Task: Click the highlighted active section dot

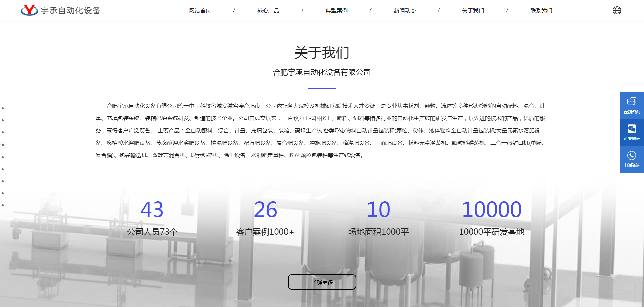Action: [3, 145]
